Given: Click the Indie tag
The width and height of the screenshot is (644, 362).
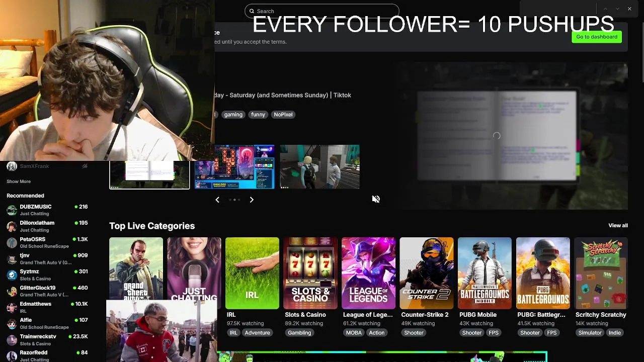Looking at the screenshot, I should 615,333.
